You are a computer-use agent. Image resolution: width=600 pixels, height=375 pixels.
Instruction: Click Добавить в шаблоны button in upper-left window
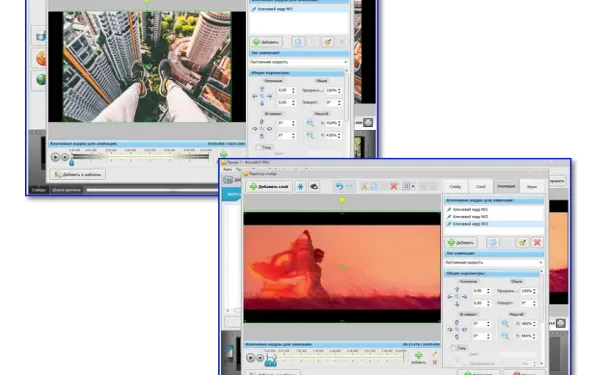[78, 175]
